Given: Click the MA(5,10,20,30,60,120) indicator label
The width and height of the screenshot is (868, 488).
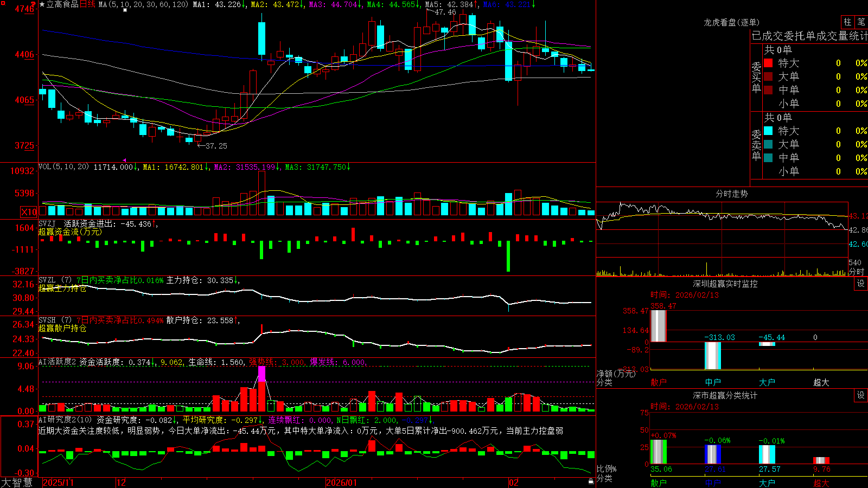Looking at the screenshot, I should [143, 4].
